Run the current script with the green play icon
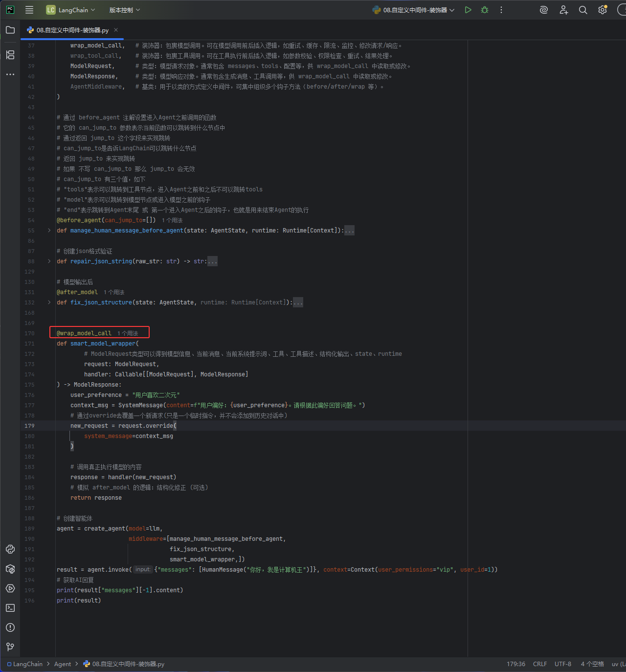The image size is (626, 672). click(468, 10)
